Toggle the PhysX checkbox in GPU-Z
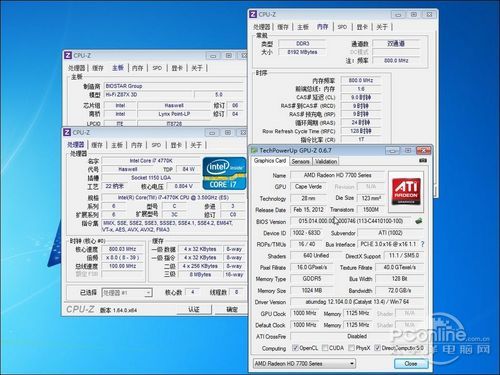Viewport: 500px width, 375px height. (x=351, y=348)
